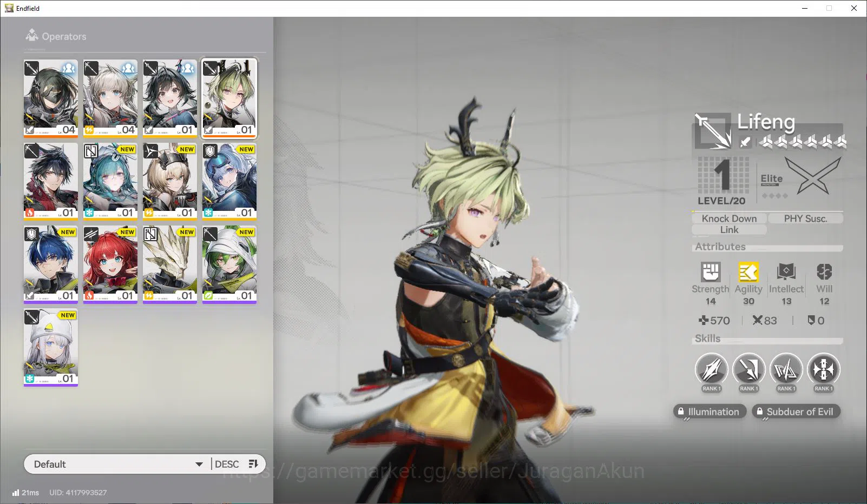Viewport: 867px width, 504px height.
Task: Select the blue-haired goggles NEW operator card
Action: 229,181
